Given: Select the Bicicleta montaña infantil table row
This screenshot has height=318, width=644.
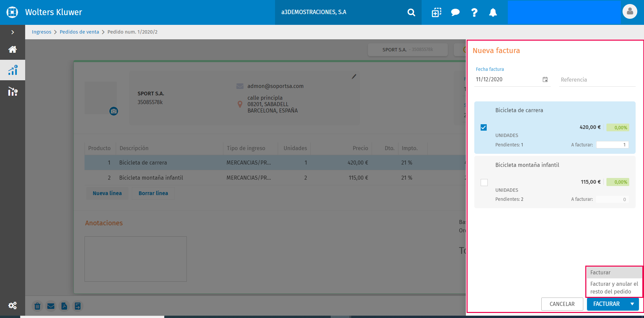Looking at the screenshot, I should tap(275, 178).
